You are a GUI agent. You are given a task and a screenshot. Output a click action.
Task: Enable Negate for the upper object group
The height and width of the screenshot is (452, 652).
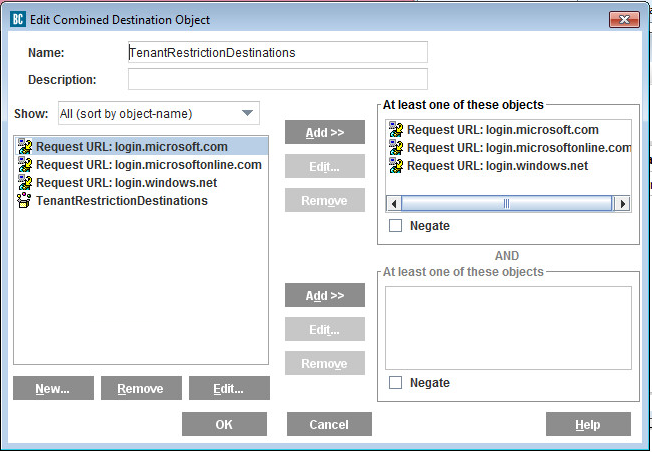395,226
